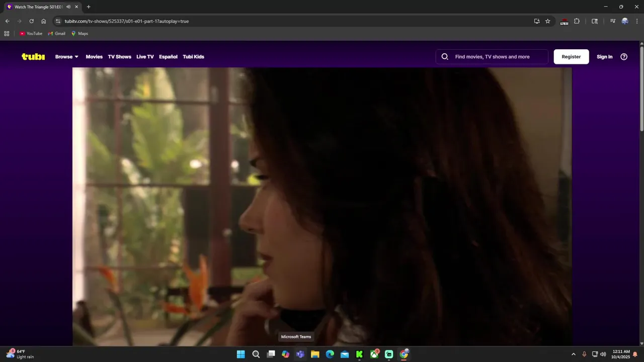644x362 pixels.
Task: Open the Gmail bookmark
Action: [x=56, y=34]
